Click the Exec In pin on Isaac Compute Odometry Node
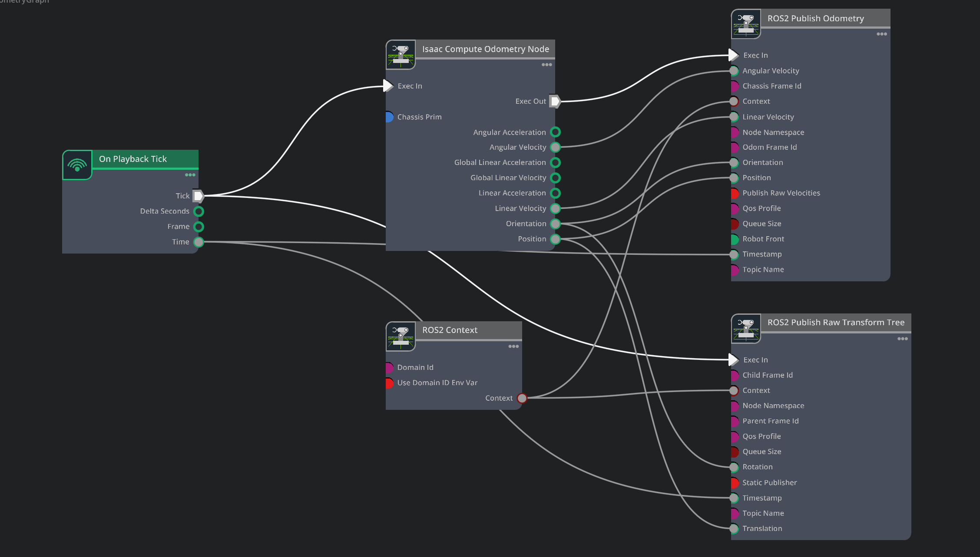The height and width of the screenshot is (557, 980). [x=388, y=86]
